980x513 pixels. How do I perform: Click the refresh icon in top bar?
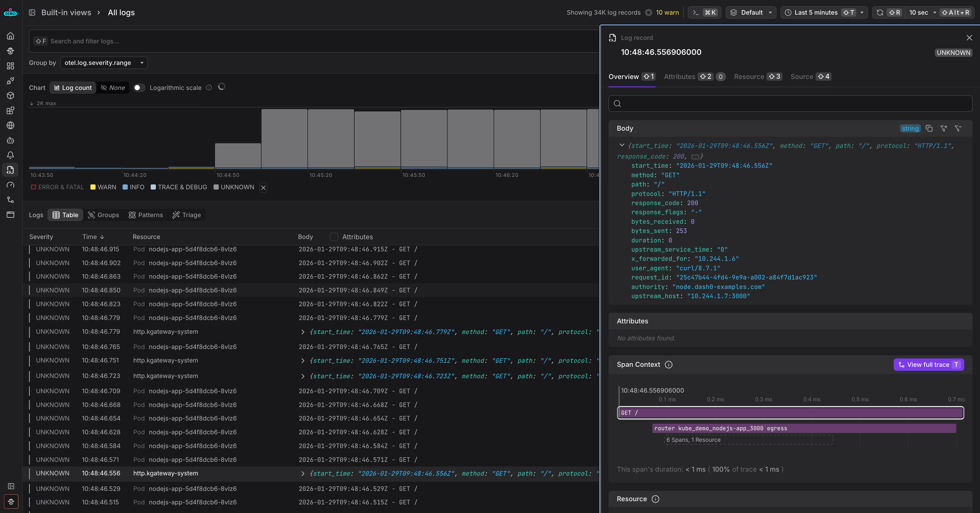tap(880, 13)
